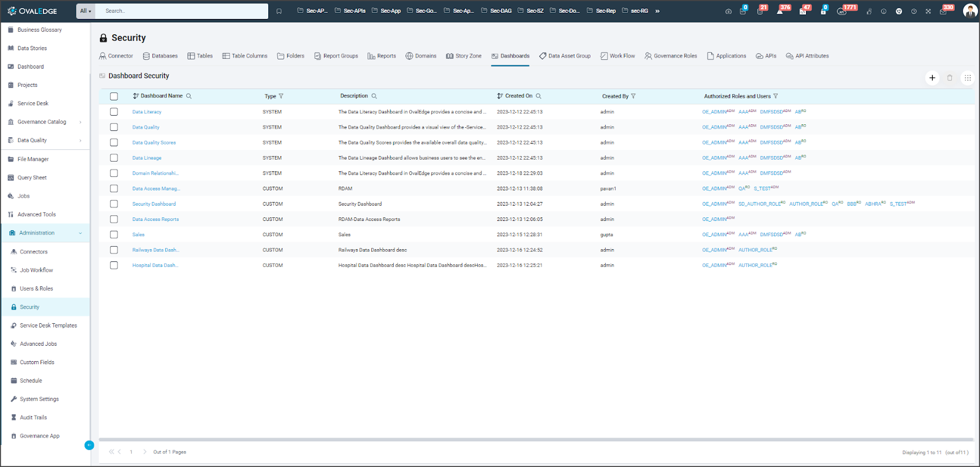This screenshot has width=980, height=467.
Task: Check the Railways Data Dash row checkbox
Action: (114, 250)
